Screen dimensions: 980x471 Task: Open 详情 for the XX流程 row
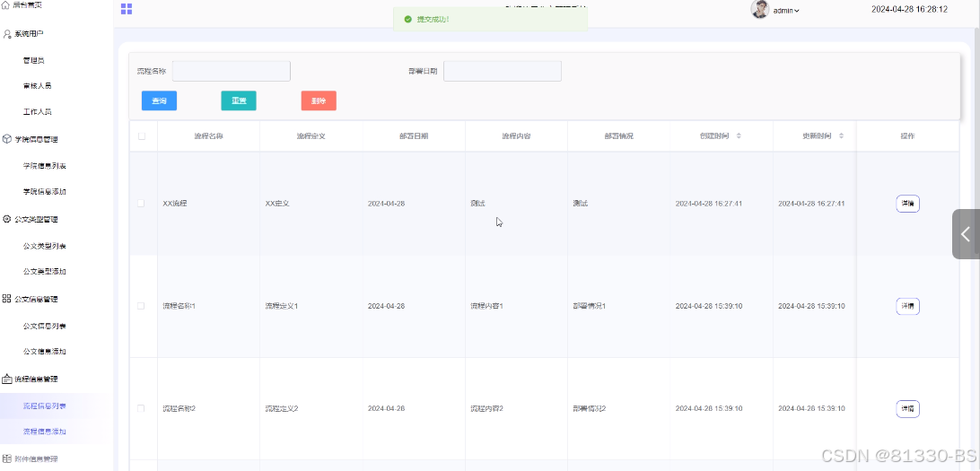pyautogui.click(x=907, y=204)
